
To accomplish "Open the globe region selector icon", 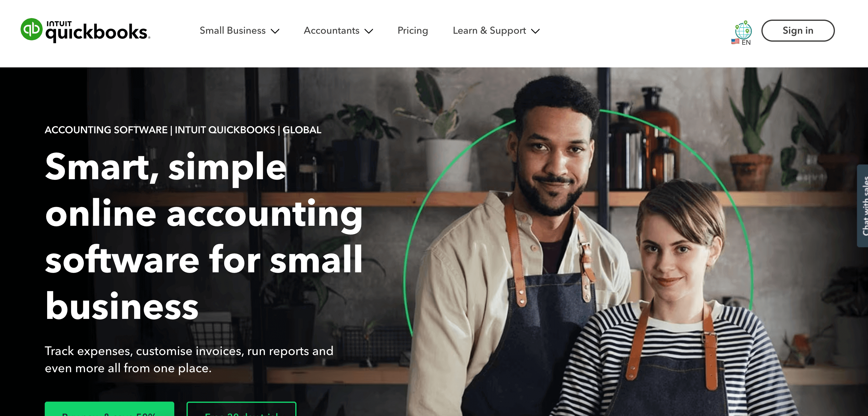I will coord(743,30).
